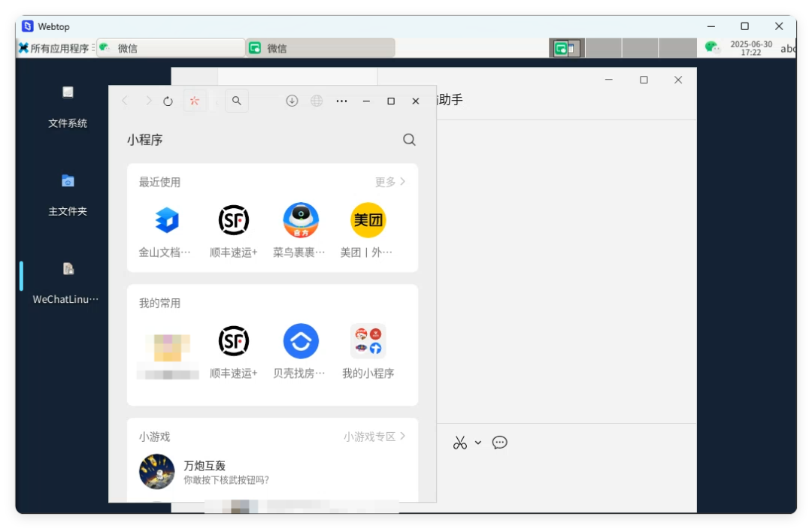
Task: Open the 主文件夹 desktop folder
Action: pyautogui.click(x=68, y=195)
